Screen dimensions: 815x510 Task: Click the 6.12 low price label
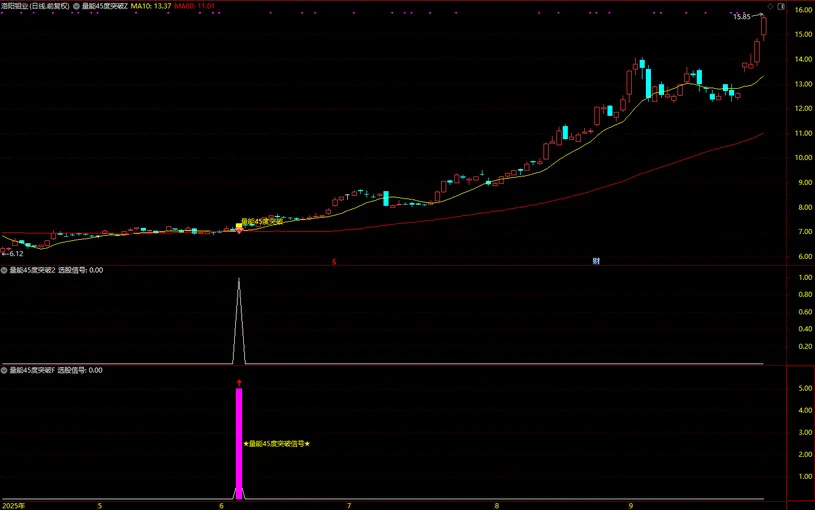(14, 254)
